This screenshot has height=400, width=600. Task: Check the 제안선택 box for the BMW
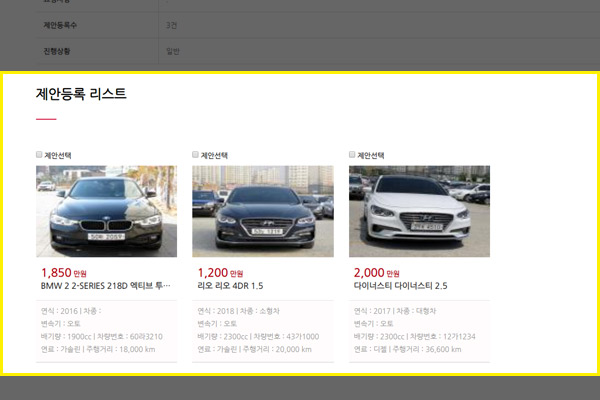coord(39,155)
